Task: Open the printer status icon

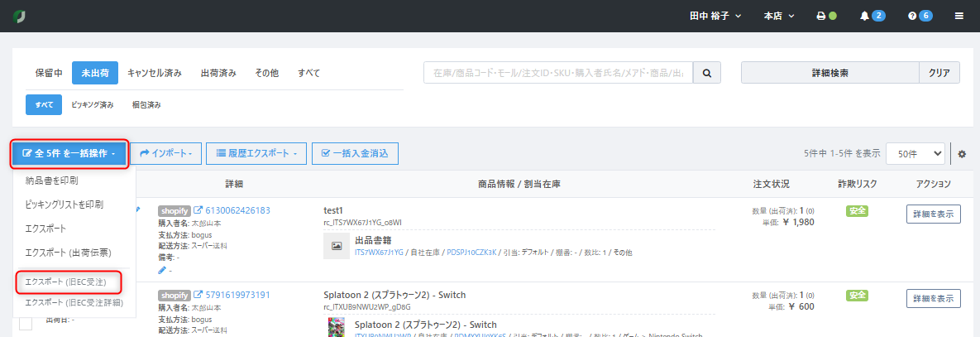Action: point(821,17)
